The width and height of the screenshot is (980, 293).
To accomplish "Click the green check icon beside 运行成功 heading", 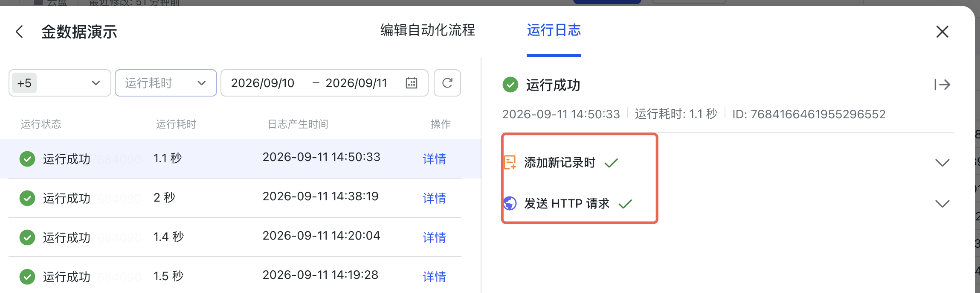I will [510, 85].
